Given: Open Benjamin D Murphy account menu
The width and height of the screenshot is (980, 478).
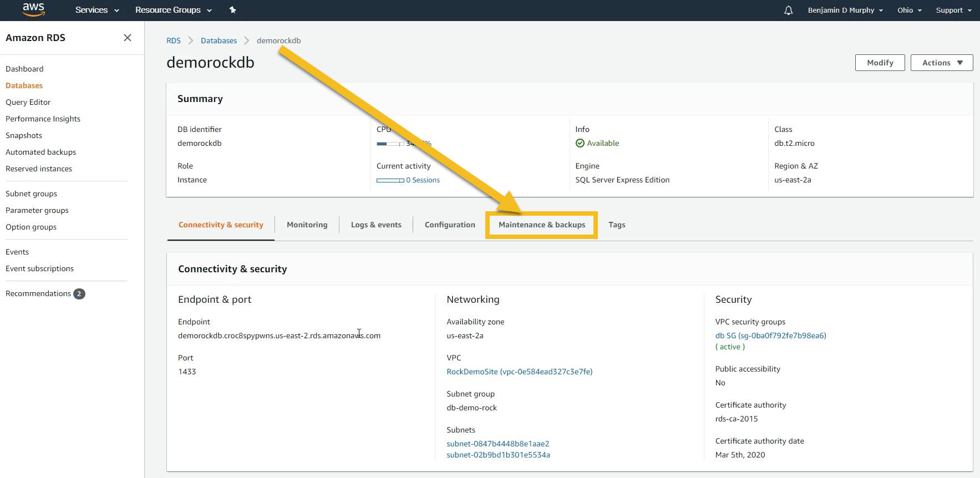Looking at the screenshot, I should click(845, 10).
